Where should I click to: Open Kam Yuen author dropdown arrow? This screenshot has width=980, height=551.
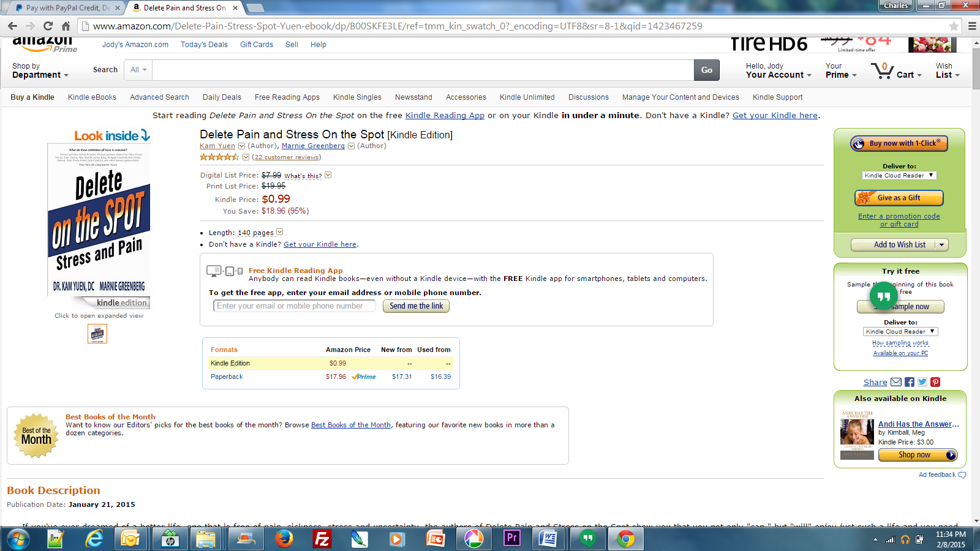tap(241, 146)
